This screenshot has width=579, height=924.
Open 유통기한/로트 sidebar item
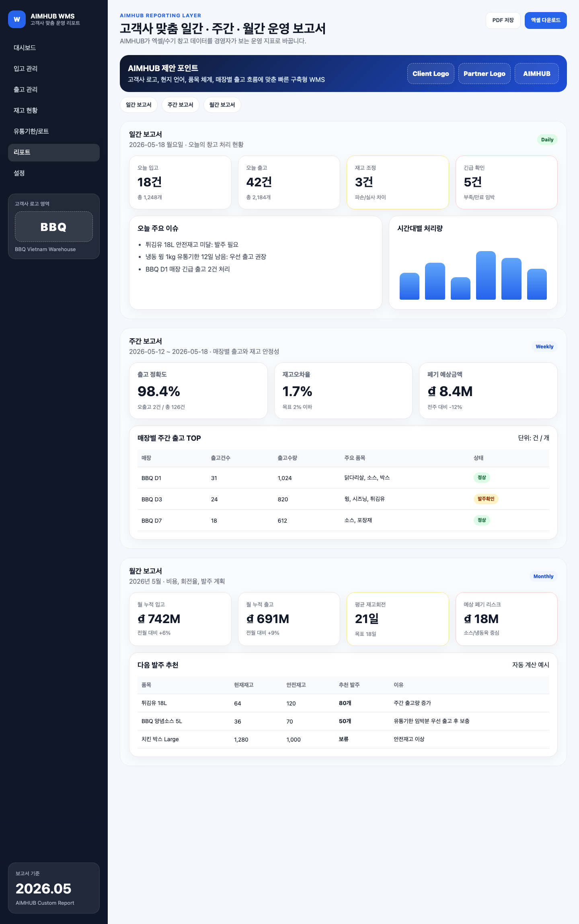tap(54, 131)
